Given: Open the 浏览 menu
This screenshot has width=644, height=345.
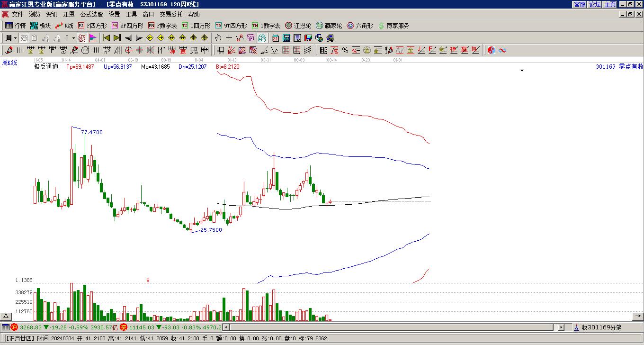Looking at the screenshot, I should click(35, 14).
